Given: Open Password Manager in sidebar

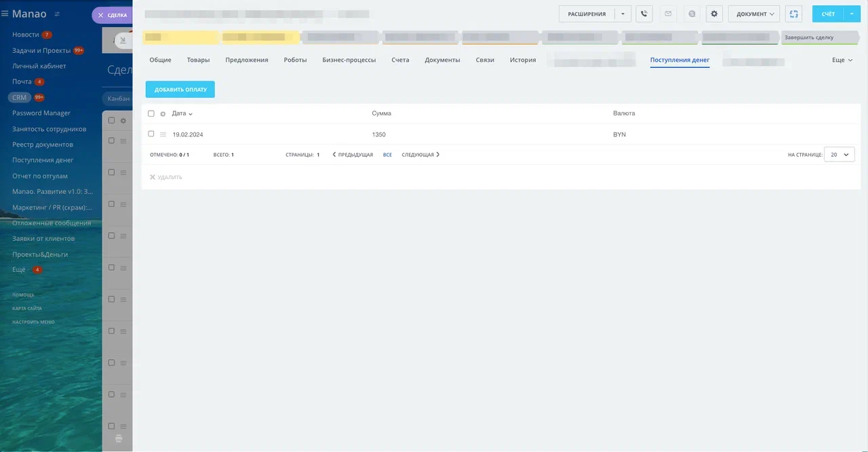Looking at the screenshot, I should coord(41,113).
